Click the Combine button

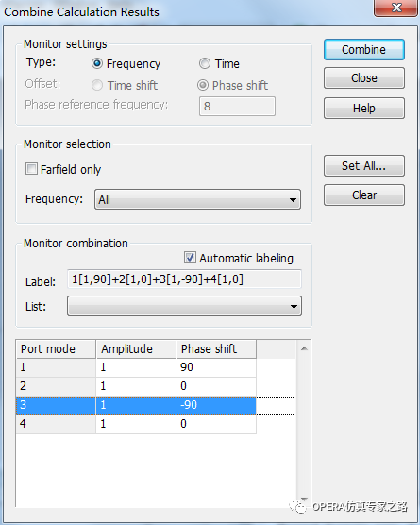point(363,49)
